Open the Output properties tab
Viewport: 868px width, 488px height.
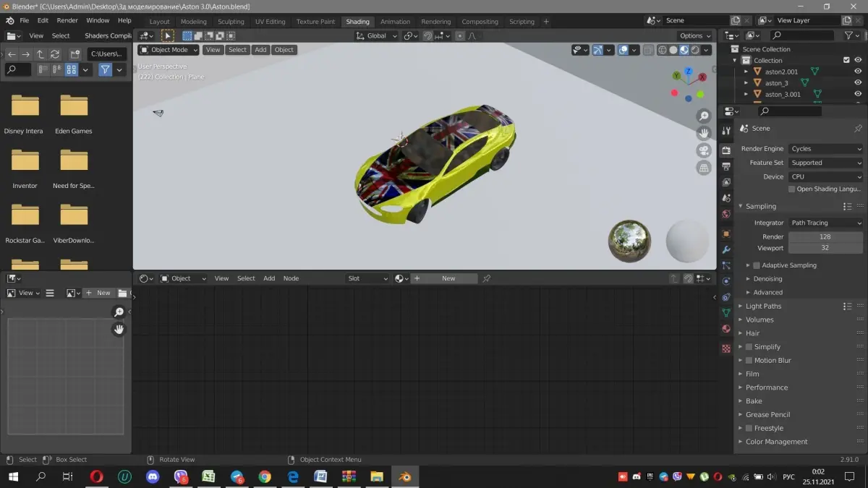point(726,166)
